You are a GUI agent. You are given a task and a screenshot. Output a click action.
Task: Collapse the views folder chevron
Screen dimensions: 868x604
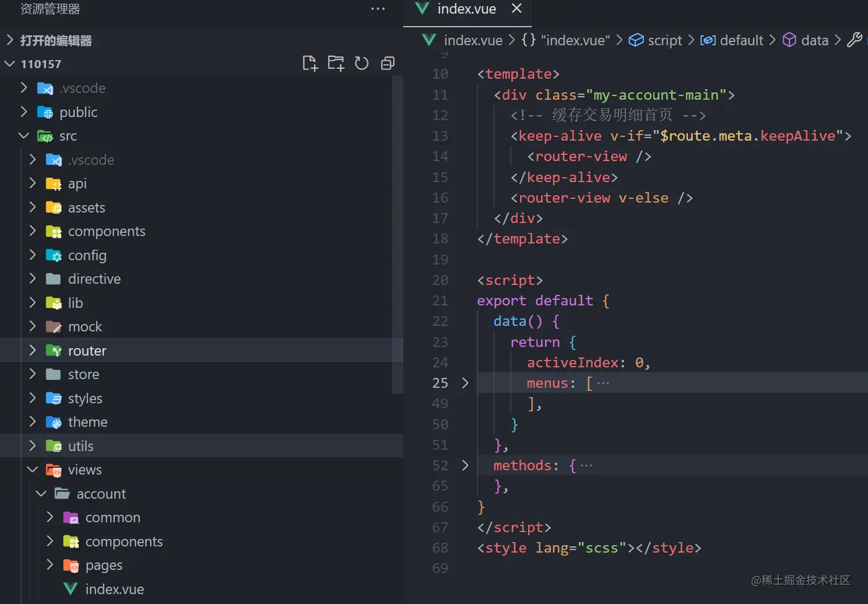32,470
